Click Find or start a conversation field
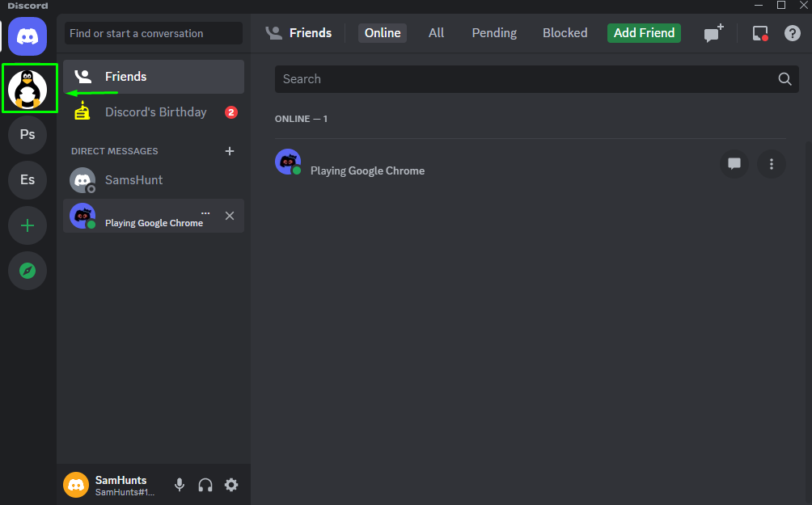Viewport: 812px width, 505px height. click(x=154, y=33)
